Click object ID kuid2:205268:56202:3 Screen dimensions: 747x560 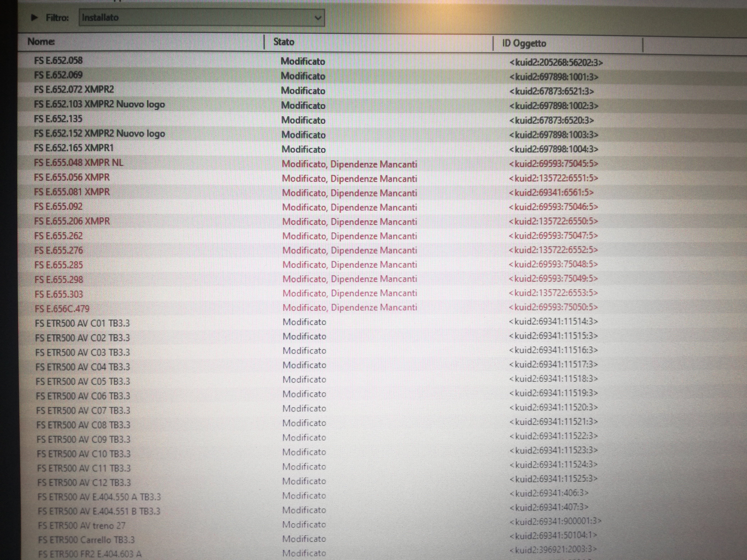coord(556,62)
